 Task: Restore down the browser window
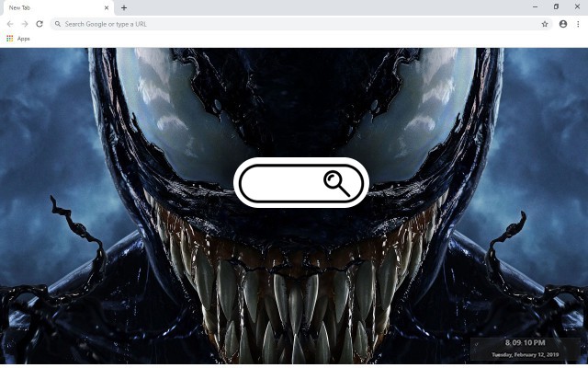click(556, 6)
